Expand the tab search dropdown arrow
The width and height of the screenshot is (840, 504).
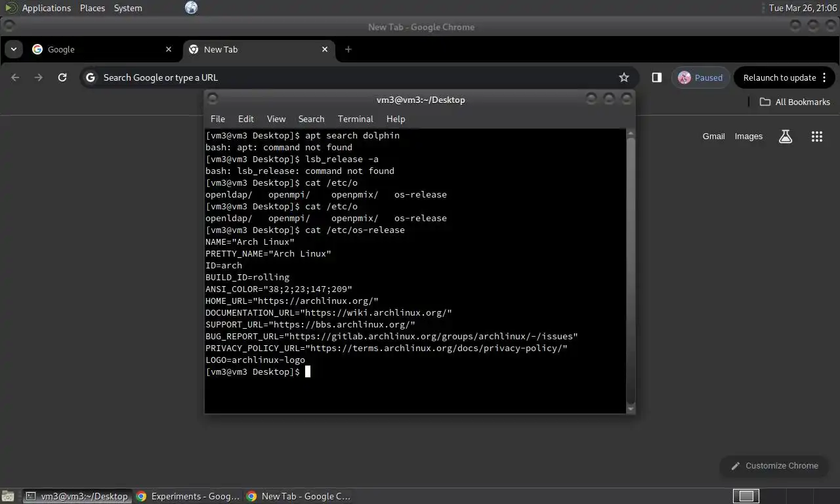(13, 49)
